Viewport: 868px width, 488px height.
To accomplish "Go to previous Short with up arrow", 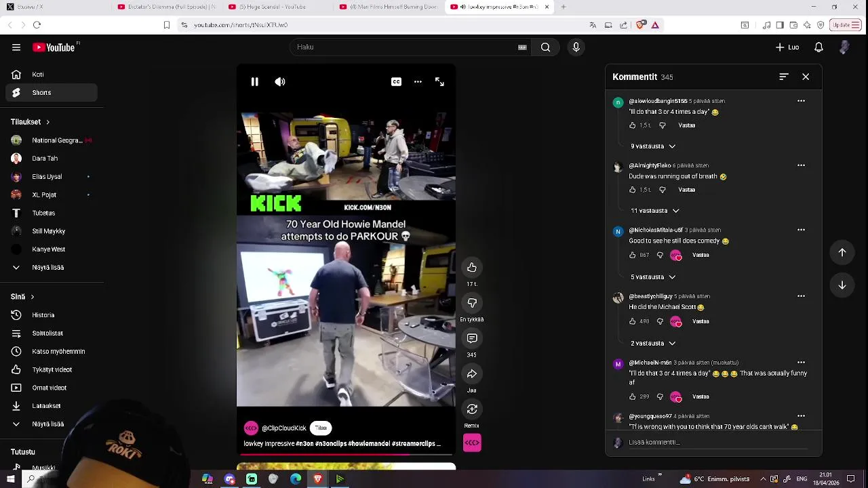I will pyautogui.click(x=842, y=253).
